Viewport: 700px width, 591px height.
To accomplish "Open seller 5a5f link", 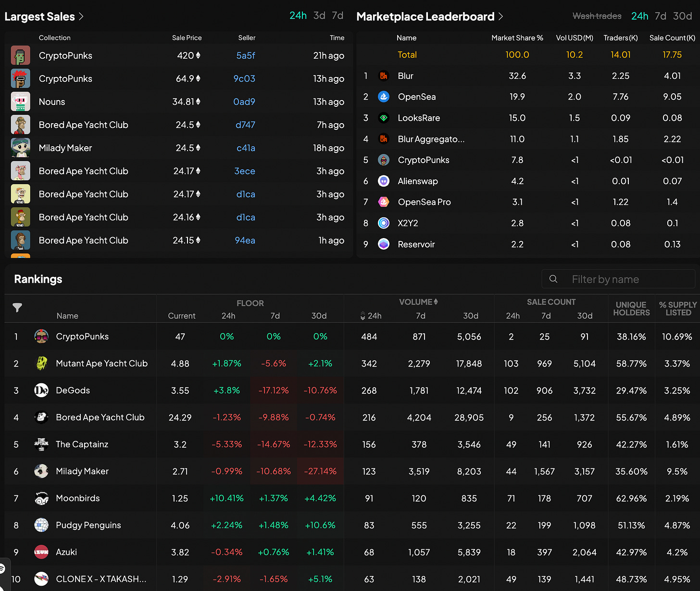I will click(246, 55).
